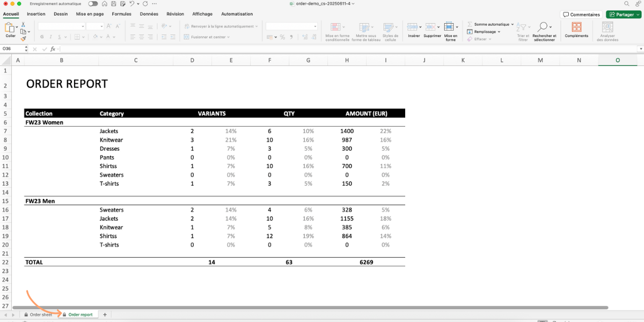Open the Partager dropdown arrow
This screenshot has height=322, width=644.
coord(638,14)
